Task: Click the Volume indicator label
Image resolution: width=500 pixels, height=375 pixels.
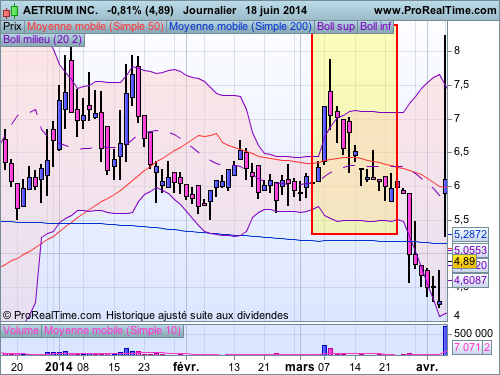Action: tap(21, 330)
